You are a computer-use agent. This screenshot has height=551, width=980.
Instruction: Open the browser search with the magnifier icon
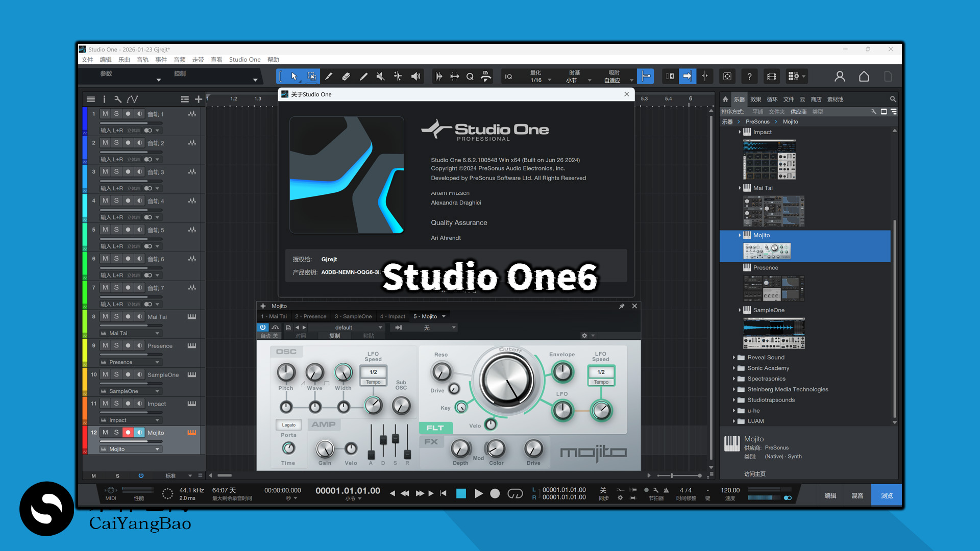pyautogui.click(x=893, y=99)
